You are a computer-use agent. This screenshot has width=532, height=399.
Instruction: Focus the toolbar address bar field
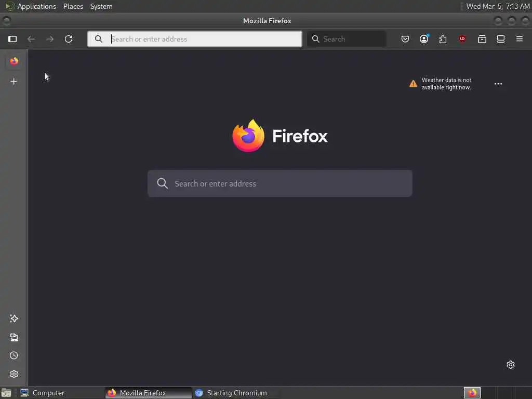[195, 39]
